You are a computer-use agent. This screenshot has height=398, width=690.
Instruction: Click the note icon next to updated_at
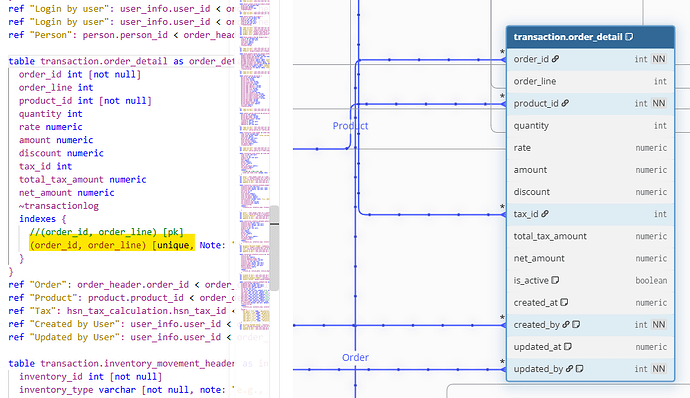coord(568,346)
